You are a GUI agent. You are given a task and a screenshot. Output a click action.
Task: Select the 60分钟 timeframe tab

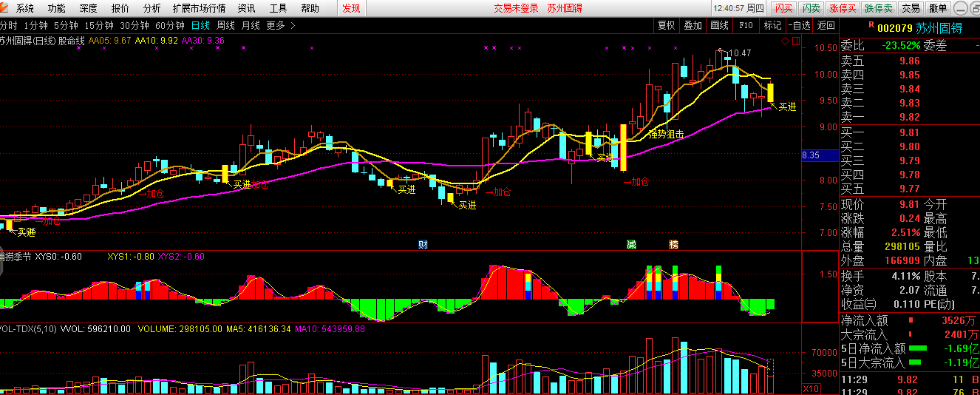click(170, 25)
